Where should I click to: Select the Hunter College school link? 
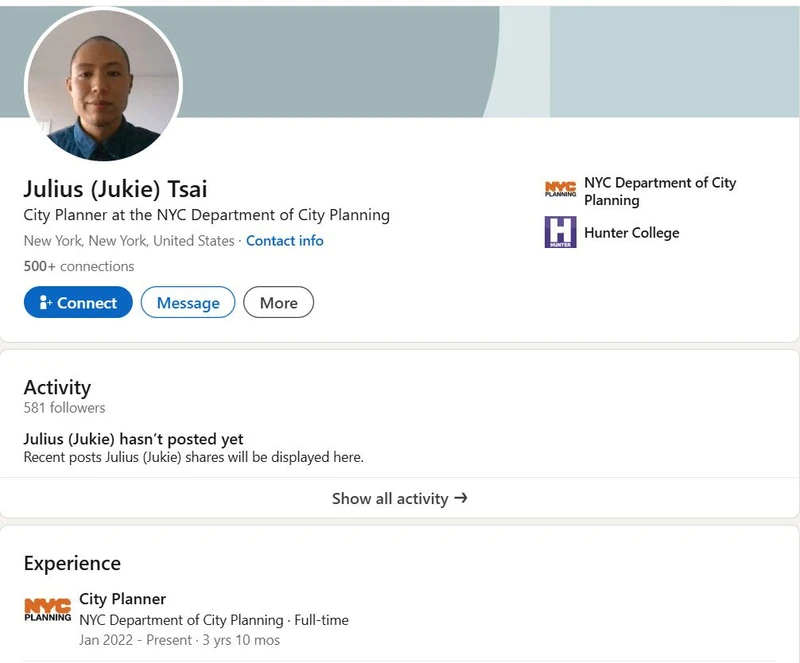(x=634, y=233)
